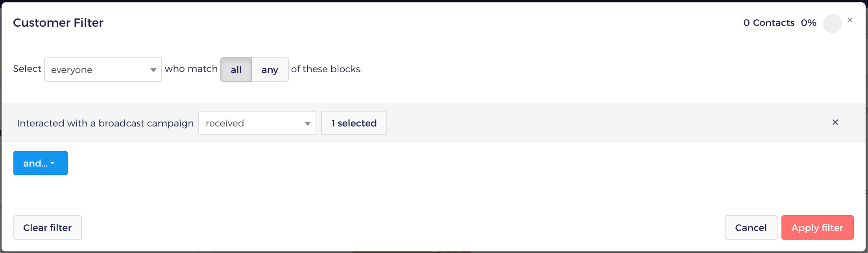Click the arrow of the received dropdown
Screen dimensions: 868x253
307,124
